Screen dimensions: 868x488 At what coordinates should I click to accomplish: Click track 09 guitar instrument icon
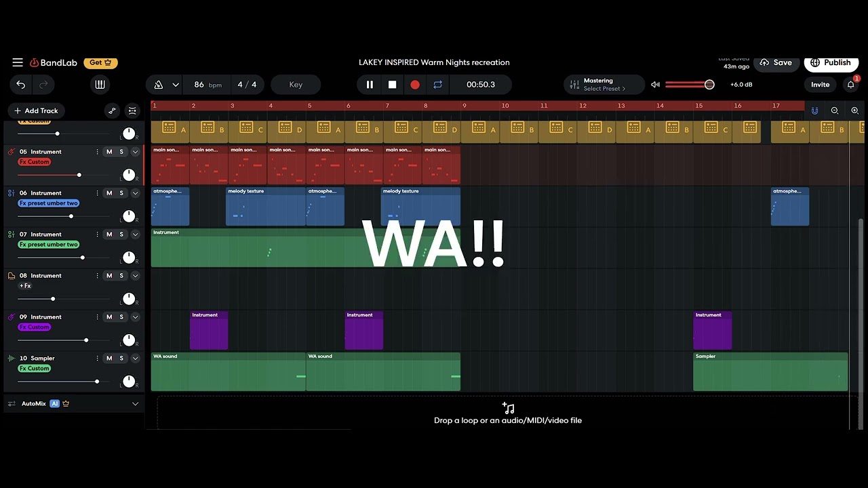[11, 317]
